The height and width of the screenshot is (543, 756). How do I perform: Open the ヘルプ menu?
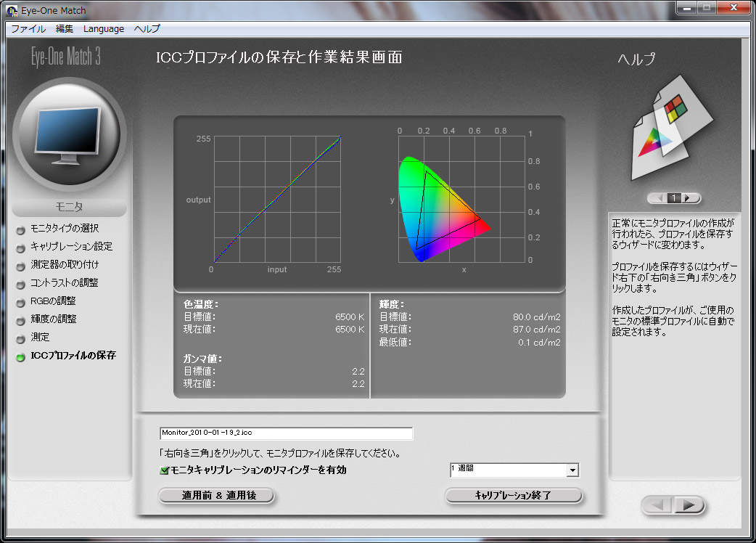click(x=147, y=29)
